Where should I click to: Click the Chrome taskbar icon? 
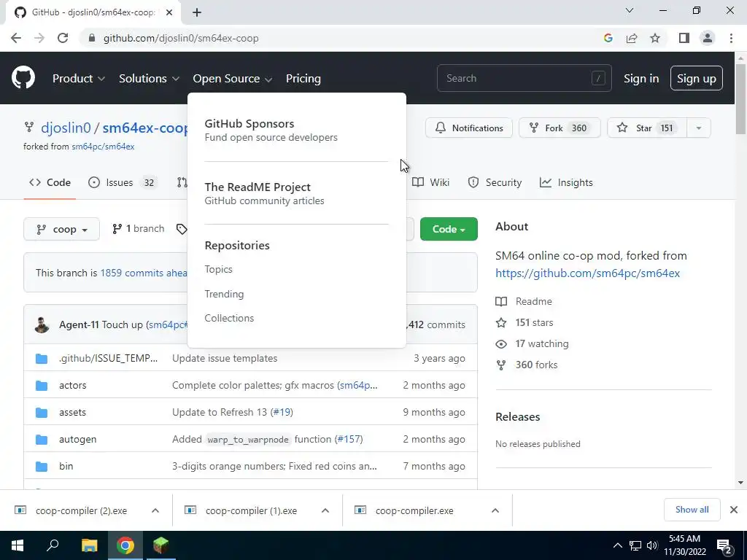coord(125,545)
